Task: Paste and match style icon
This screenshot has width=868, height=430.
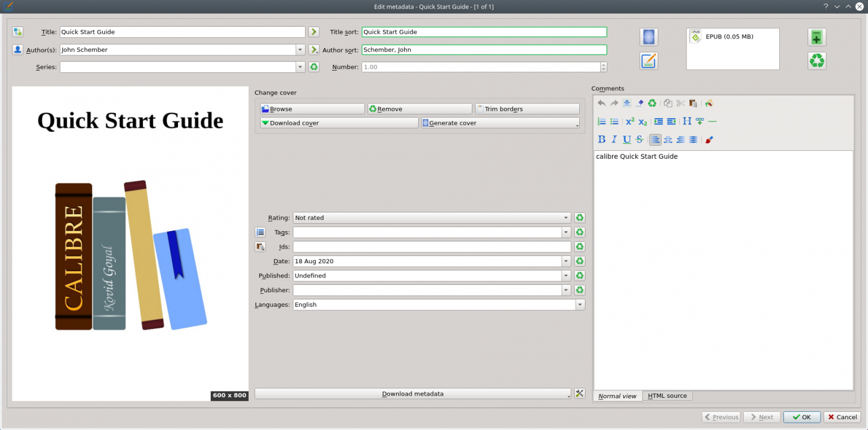Action: 709,103
